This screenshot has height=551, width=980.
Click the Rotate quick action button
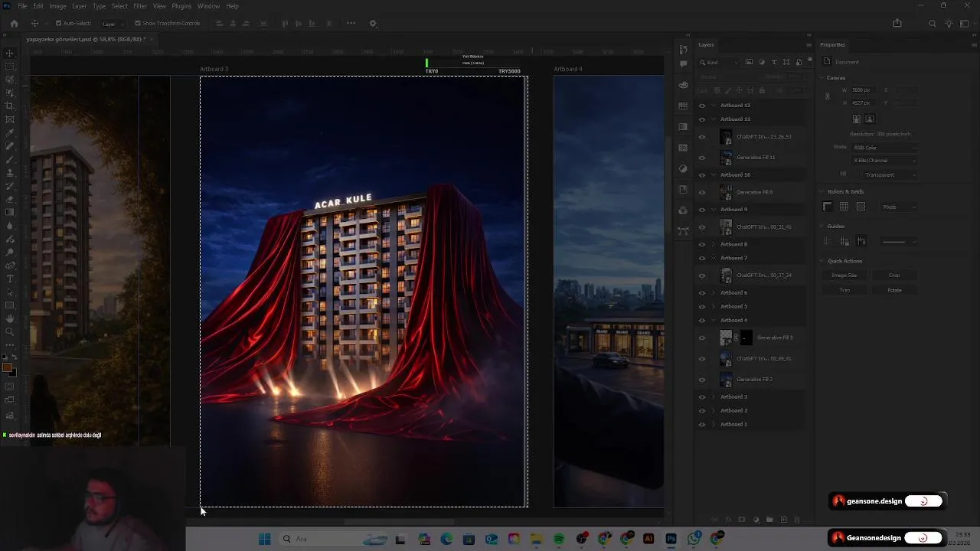tap(894, 290)
